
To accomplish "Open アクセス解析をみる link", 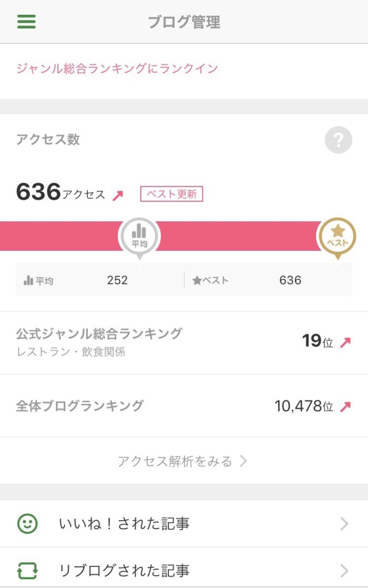I will click(x=175, y=461).
